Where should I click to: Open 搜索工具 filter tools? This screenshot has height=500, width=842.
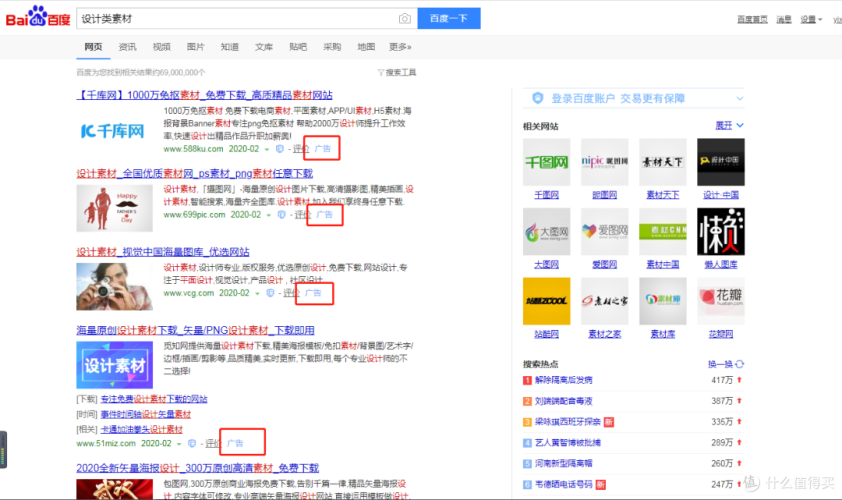tap(397, 73)
